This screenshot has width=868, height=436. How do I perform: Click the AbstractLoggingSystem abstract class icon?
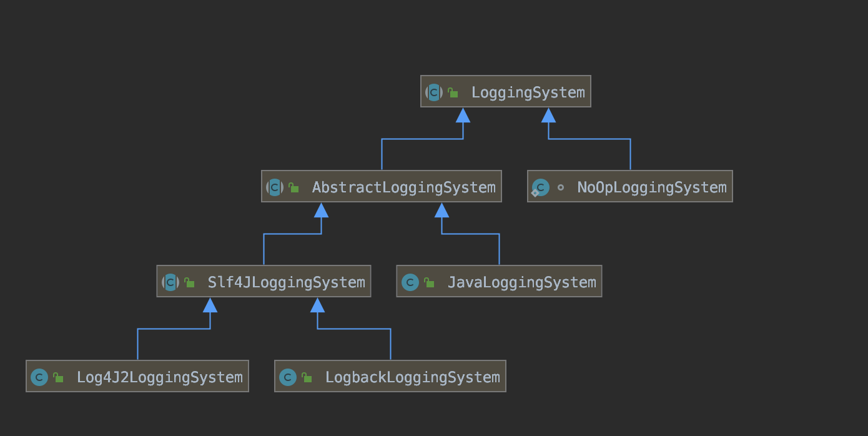coord(275,187)
